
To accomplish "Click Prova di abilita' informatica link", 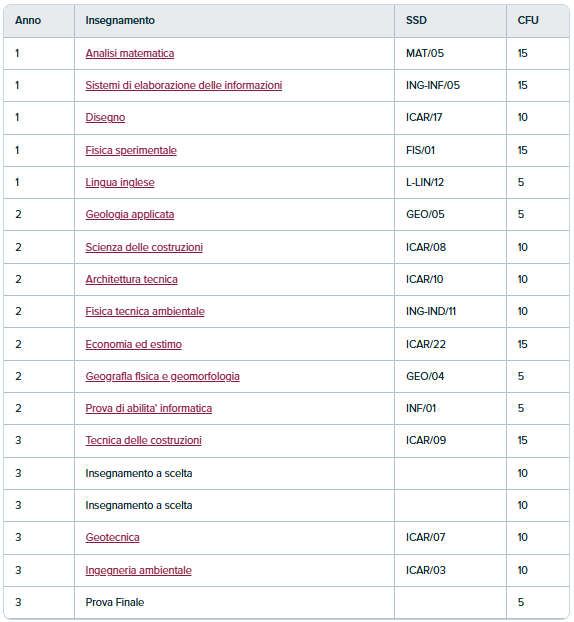I will point(148,408).
